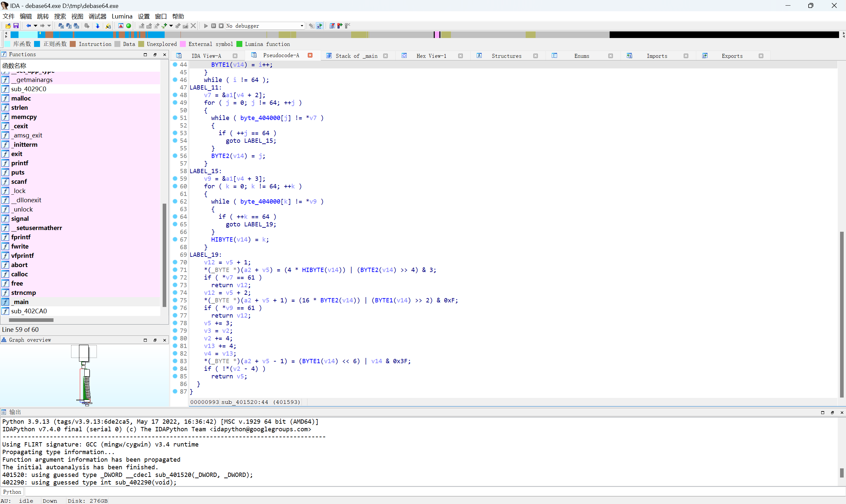Click the gray X undefine toolbar icon
Screen dimensions: 846x504
coord(193,26)
